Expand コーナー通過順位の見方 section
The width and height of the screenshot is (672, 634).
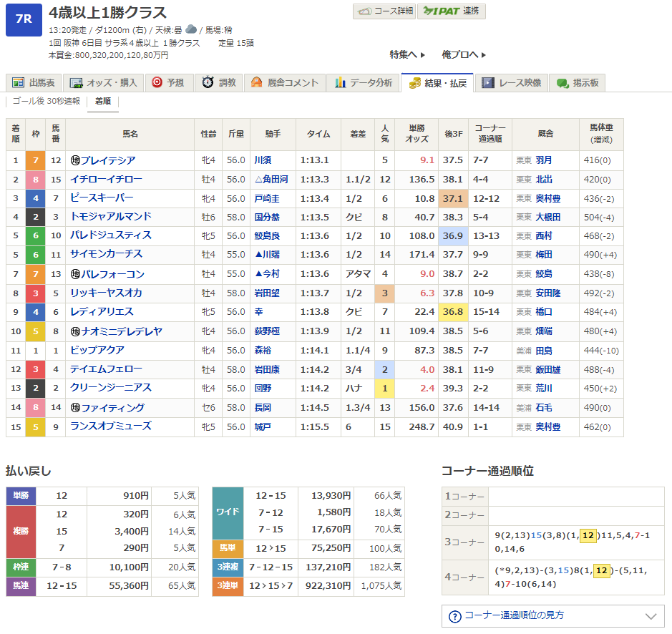[650, 616]
